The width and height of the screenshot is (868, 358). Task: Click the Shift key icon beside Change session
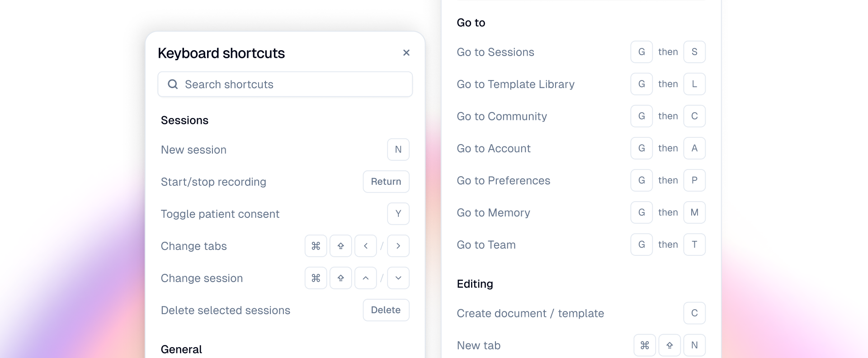[x=341, y=278]
